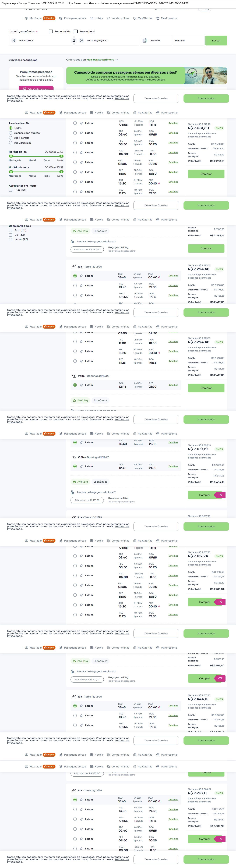
Task: Click the MaxRadar promotional banner image
Action: pyautogui.click(x=146, y=76)
